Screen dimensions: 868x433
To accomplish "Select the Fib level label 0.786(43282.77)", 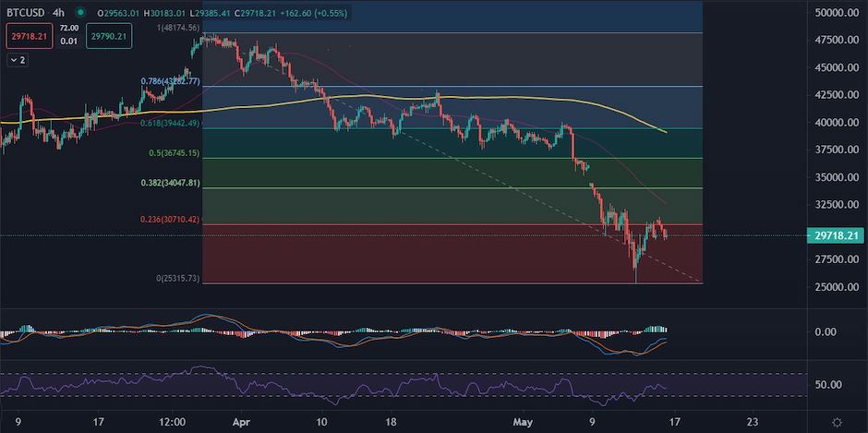I will [170, 81].
